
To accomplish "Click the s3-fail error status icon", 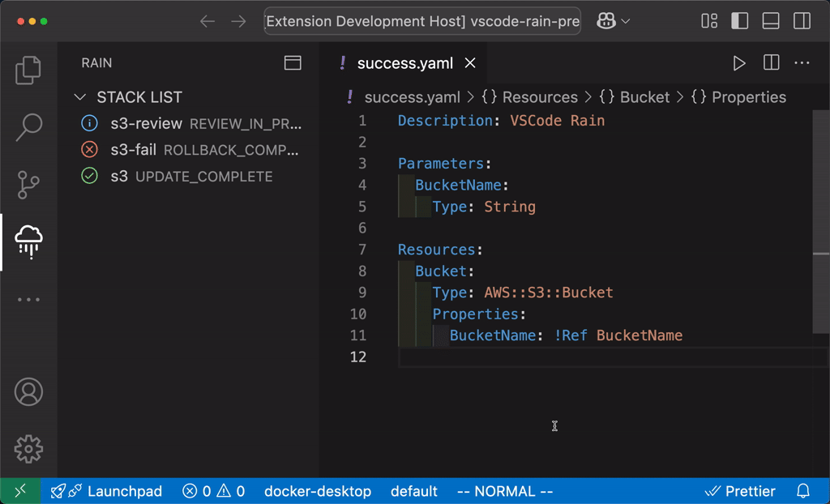I will coord(89,150).
